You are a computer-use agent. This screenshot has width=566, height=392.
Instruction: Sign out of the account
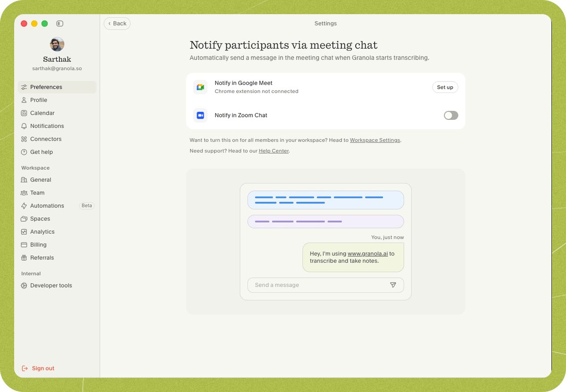[x=38, y=368]
